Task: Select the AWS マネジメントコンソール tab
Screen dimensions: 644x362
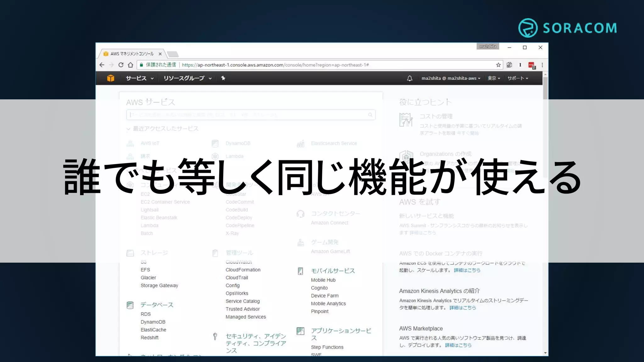Action: (x=132, y=54)
